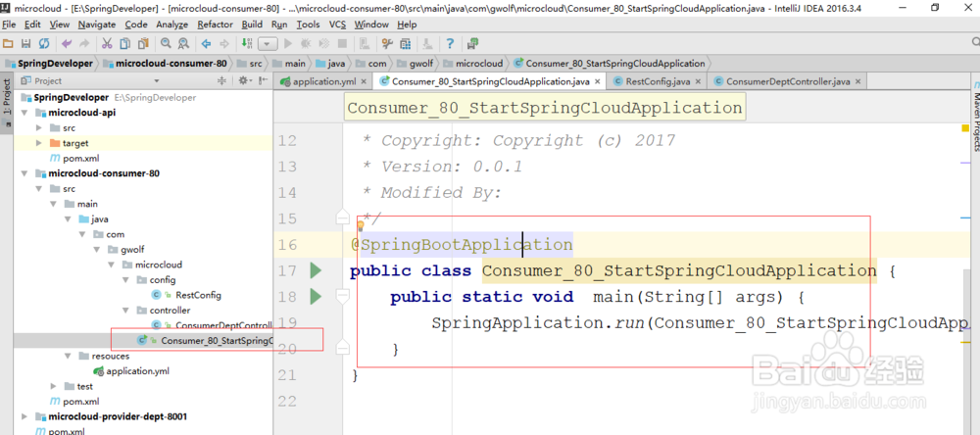Screen dimensions: 980x435
Task: Open Replace from the toolbar
Action: click(x=183, y=44)
